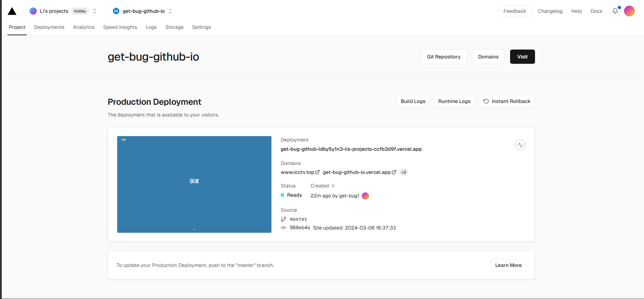Click the get-bug-github-io project hexagon icon
The height and width of the screenshot is (299, 644).
click(x=116, y=11)
